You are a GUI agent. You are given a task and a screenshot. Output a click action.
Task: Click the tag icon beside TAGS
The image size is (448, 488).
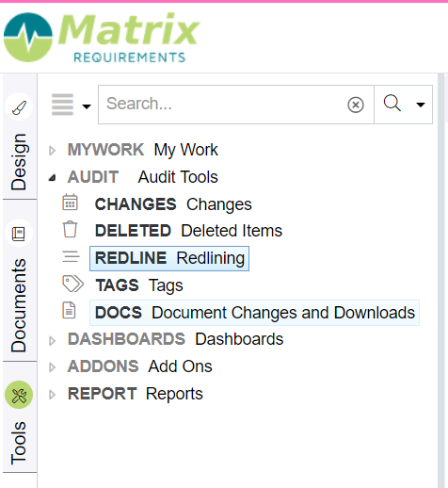click(73, 284)
